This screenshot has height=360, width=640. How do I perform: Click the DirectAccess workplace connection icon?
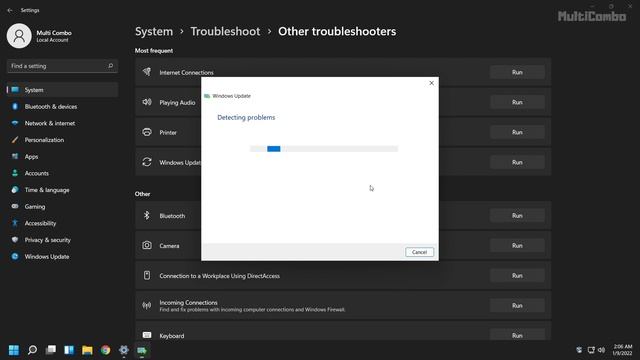coord(147,276)
